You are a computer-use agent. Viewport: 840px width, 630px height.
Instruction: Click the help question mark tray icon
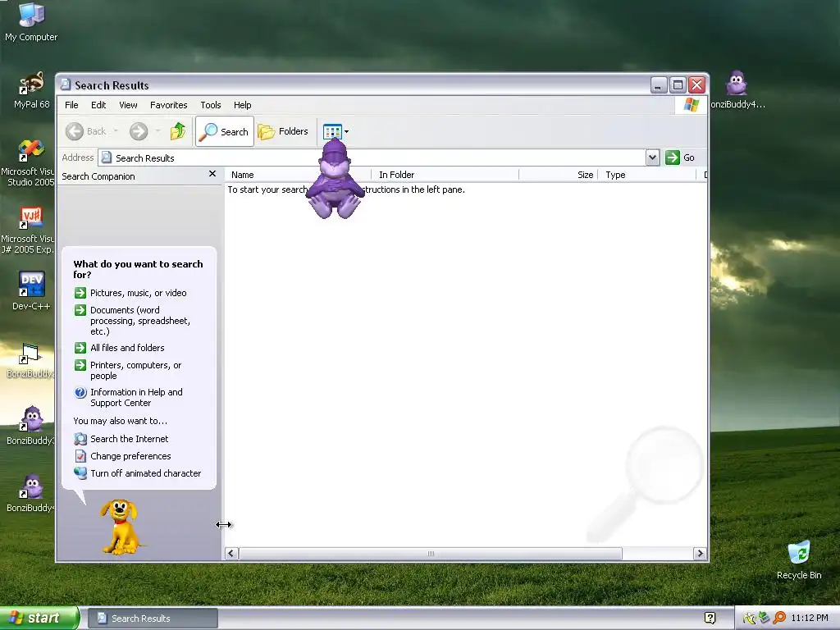[x=710, y=619]
